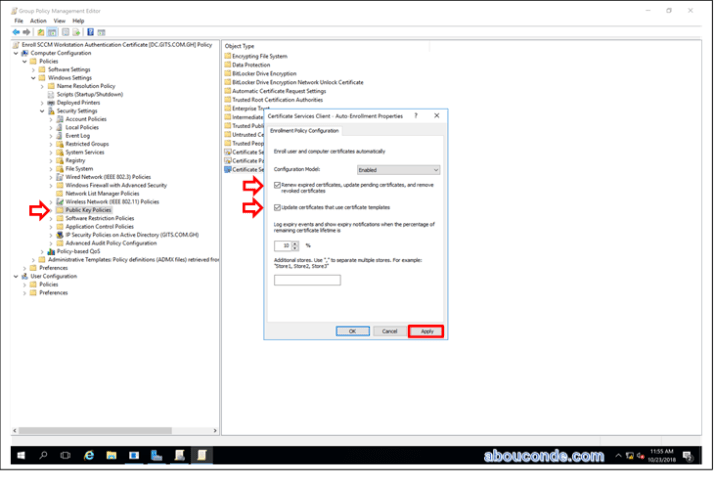Click the Export List toolbar icon
714x484 pixels.
point(76,32)
